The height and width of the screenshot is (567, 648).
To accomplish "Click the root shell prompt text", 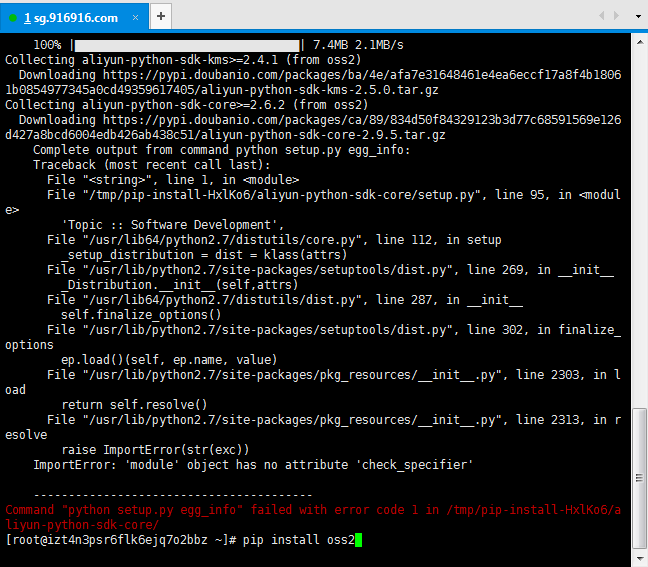I will pyautogui.click(x=121, y=540).
